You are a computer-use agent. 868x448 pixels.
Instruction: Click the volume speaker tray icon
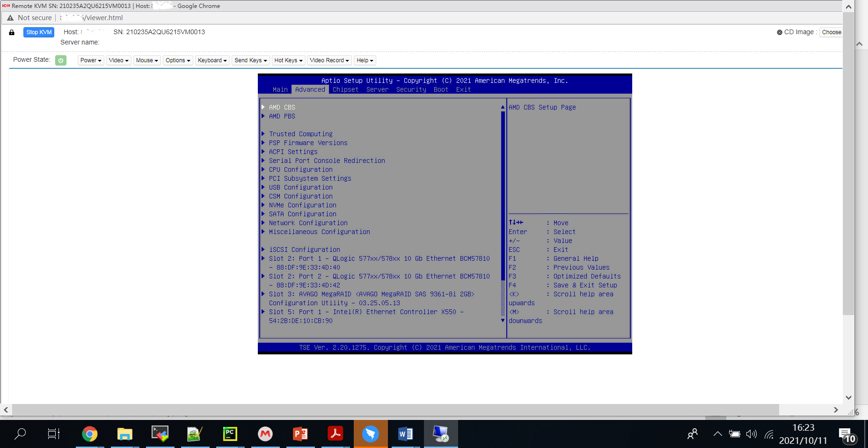(x=751, y=434)
